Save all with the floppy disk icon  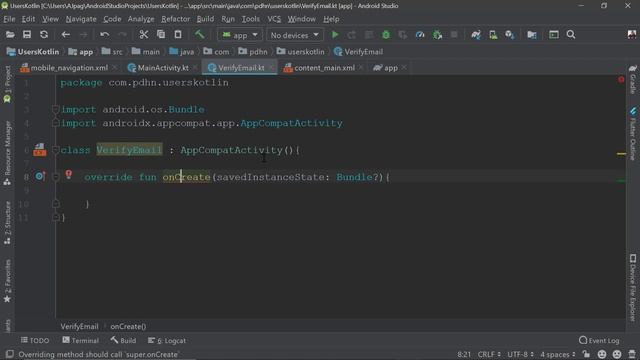(27, 35)
